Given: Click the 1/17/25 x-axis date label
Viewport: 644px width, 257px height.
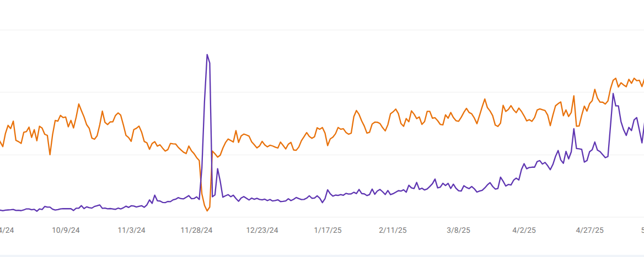Looking at the screenshot, I should click(328, 230).
